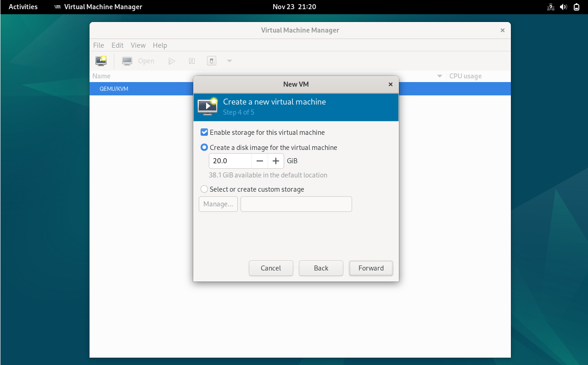588x365 pixels.
Task: Click the network status tray icon
Action: pyautogui.click(x=551, y=7)
